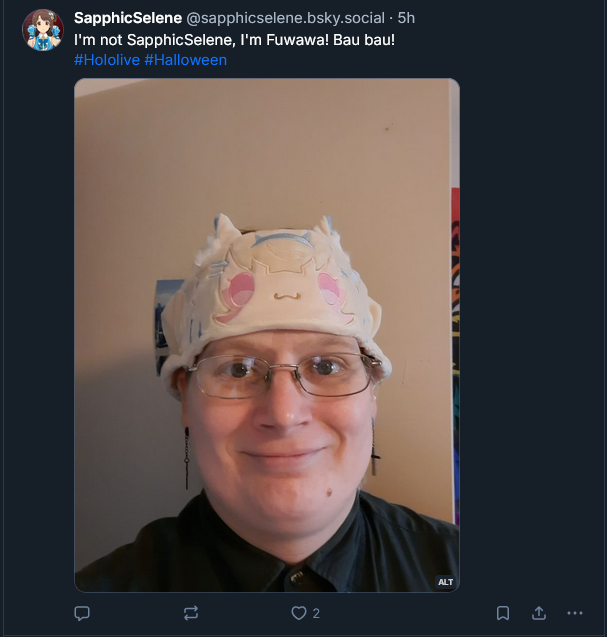Open the share icon menu
This screenshot has height=637, width=607.
pyautogui.click(x=539, y=613)
